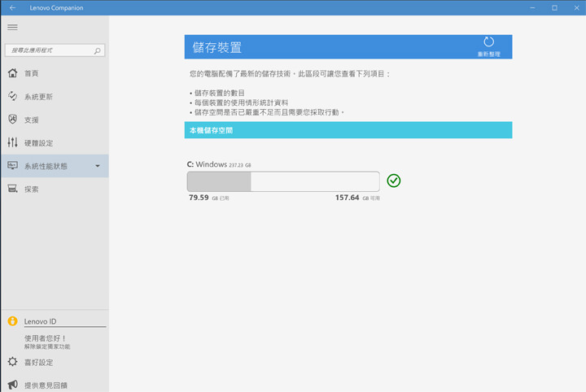Refresh storage info with 重新整理 icon
Viewport: 586px width, 392px height.
(x=488, y=42)
